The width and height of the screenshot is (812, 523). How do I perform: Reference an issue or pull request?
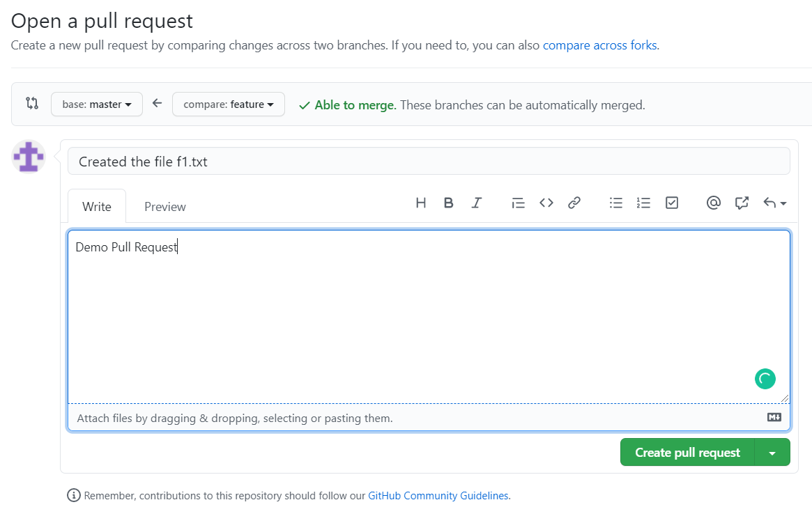[x=741, y=203]
